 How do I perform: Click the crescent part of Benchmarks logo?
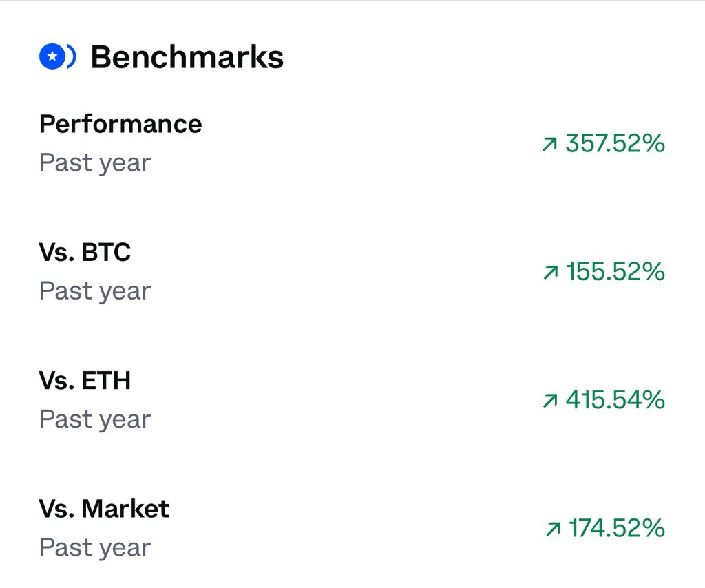(x=72, y=56)
